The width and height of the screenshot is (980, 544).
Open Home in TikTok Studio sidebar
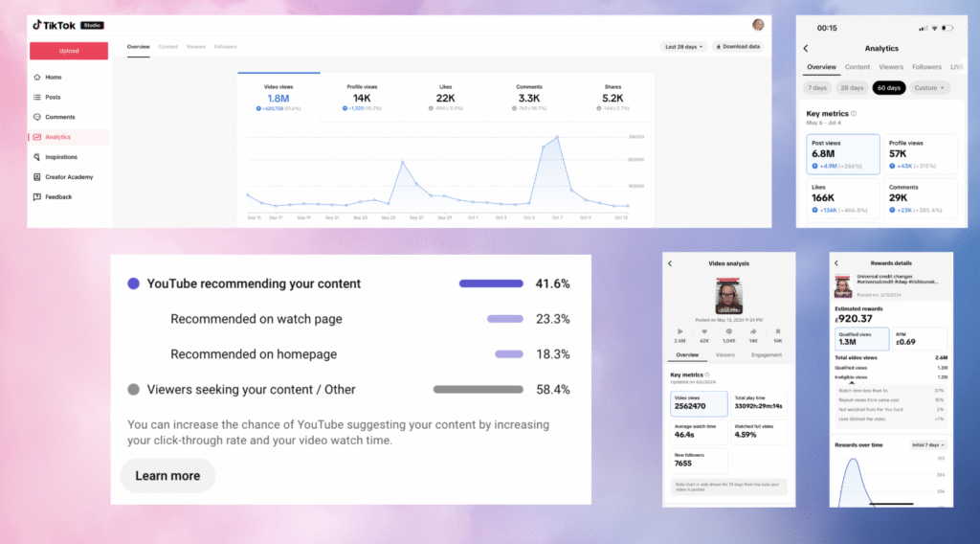(x=54, y=77)
